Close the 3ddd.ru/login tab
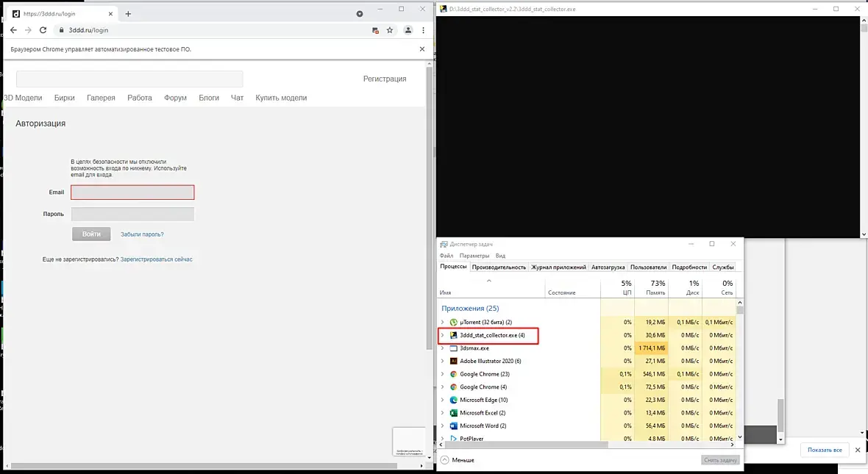This screenshot has width=868, height=474. coord(111,14)
